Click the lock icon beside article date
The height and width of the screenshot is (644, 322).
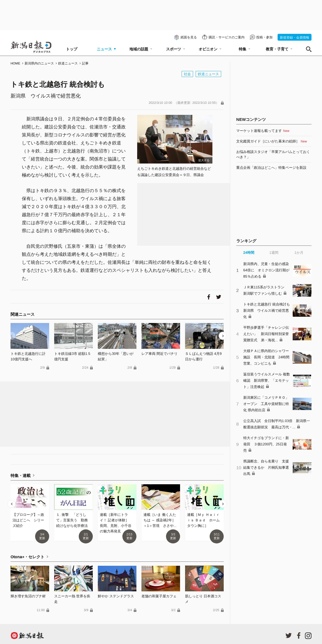click(x=222, y=103)
